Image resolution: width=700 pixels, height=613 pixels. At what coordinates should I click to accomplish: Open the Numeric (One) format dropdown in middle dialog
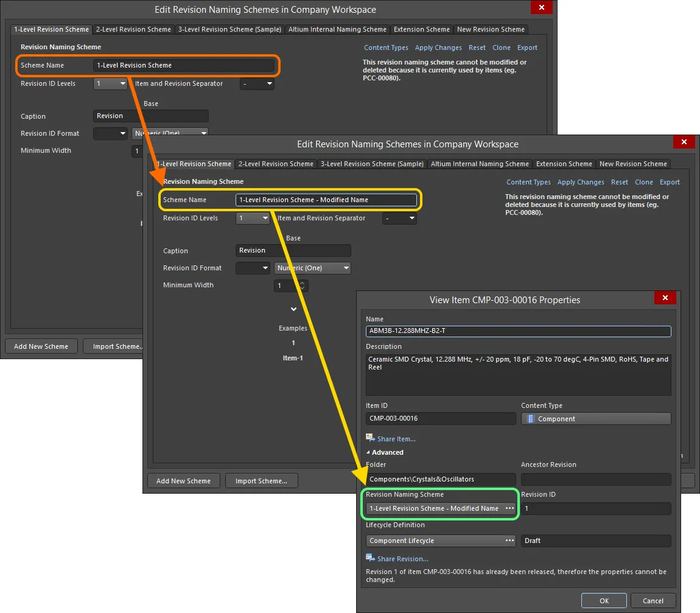pyautogui.click(x=346, y=268)
